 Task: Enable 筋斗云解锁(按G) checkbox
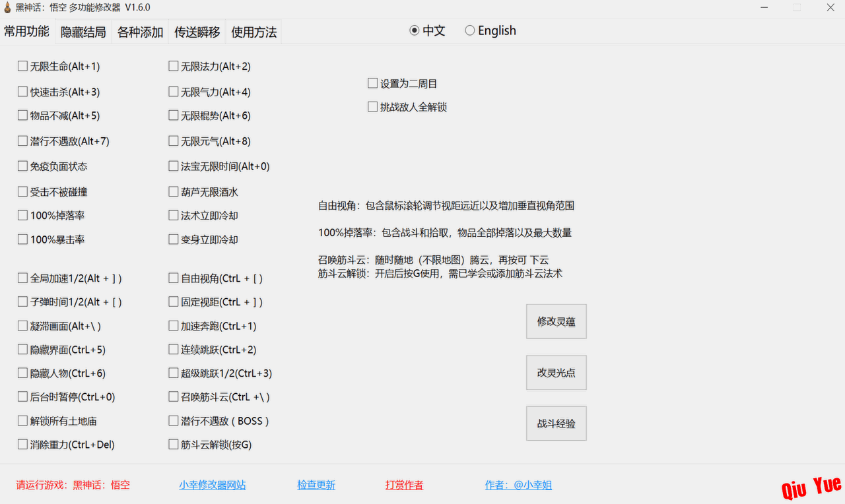[174, 445]
